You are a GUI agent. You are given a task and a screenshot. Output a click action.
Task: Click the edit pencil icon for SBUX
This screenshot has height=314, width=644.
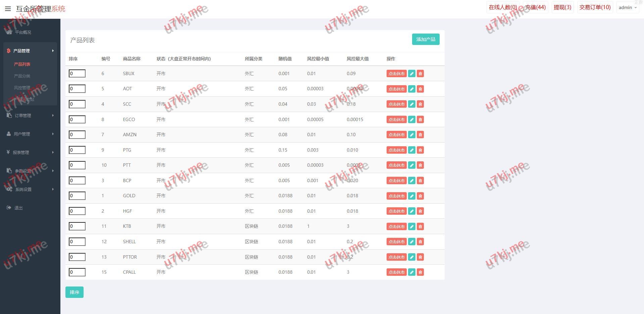411,74
